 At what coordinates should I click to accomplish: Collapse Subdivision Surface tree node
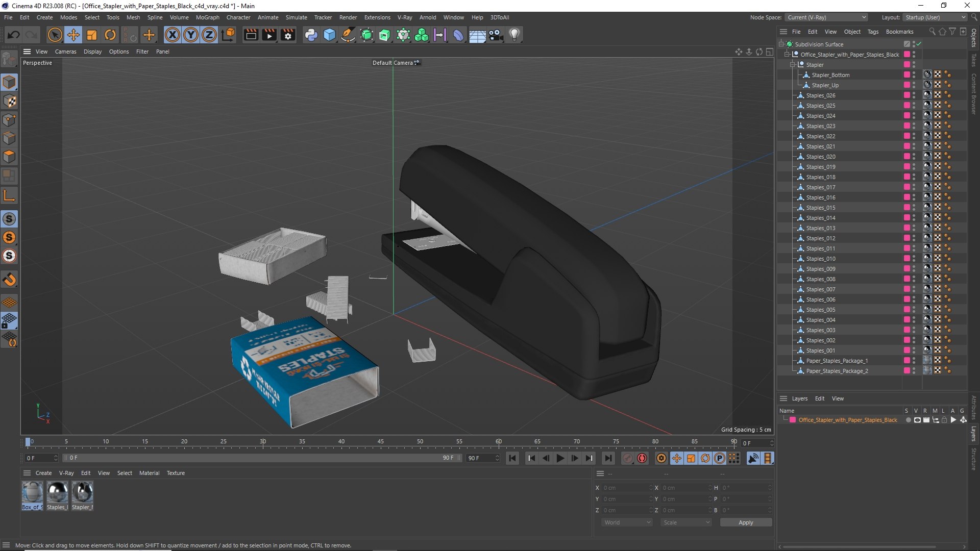coord(781,44)
